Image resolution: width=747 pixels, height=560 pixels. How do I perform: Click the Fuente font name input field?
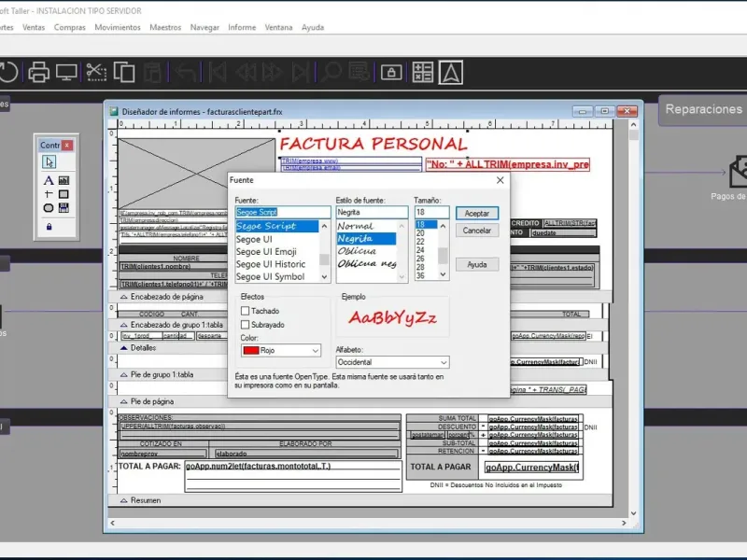[x=283, y=213]
